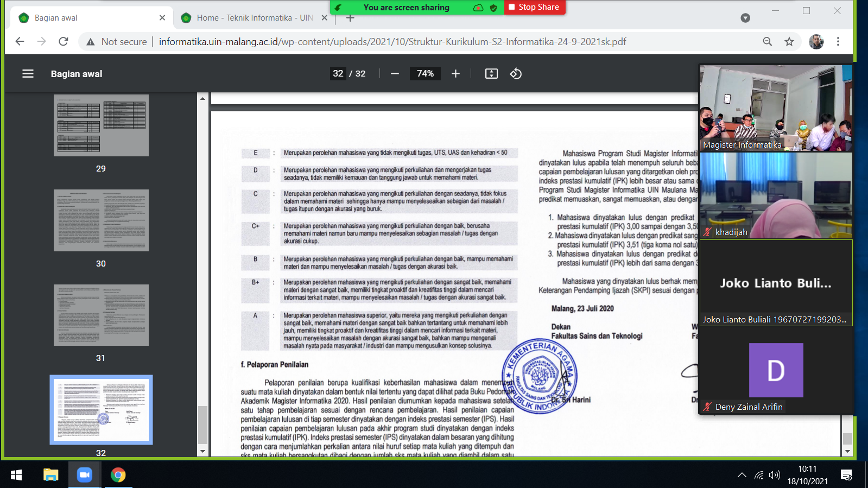868x488 pixels.
Task: Toggle the PDF sidebar hamburger menu
Action: (x=28, y=74)
